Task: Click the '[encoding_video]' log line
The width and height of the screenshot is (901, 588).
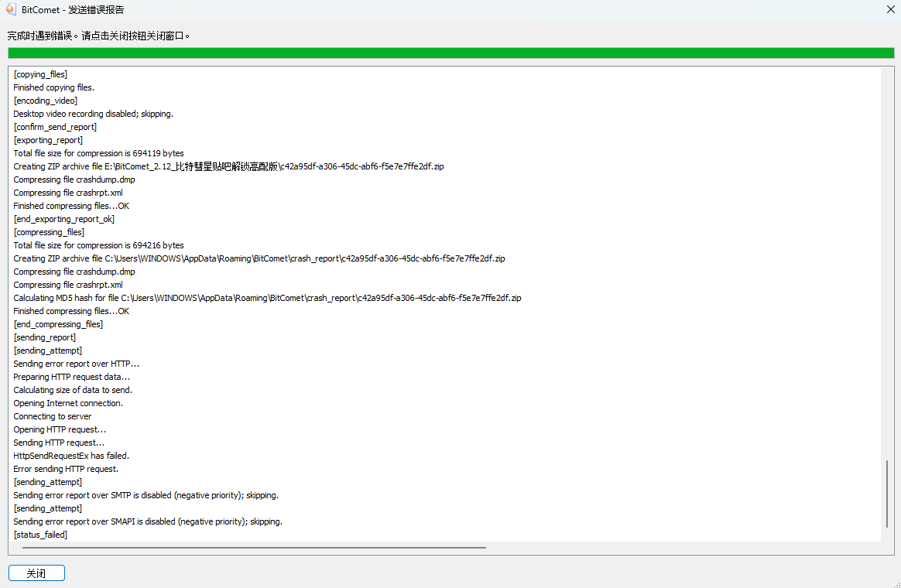Action: (x=46, y=101)
